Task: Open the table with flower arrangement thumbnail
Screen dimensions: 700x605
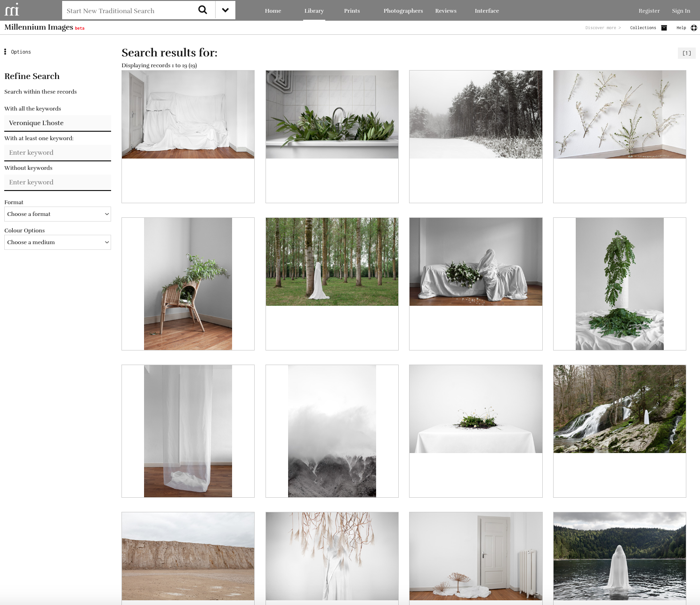Action: (475, 409)
